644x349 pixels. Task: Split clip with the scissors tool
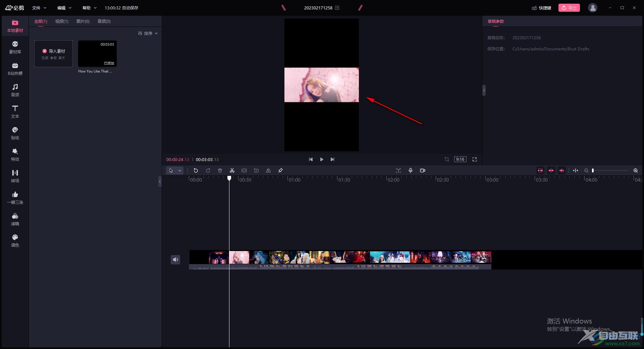tap(232, 170)
